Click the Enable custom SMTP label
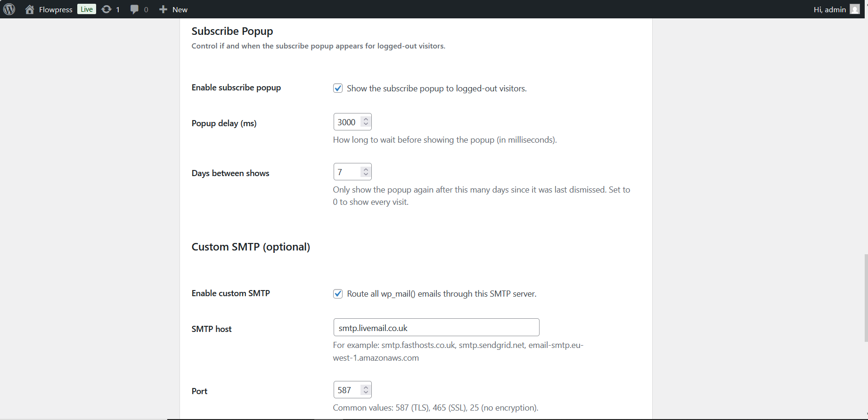 pyautogui.click(x=231, y=293)
